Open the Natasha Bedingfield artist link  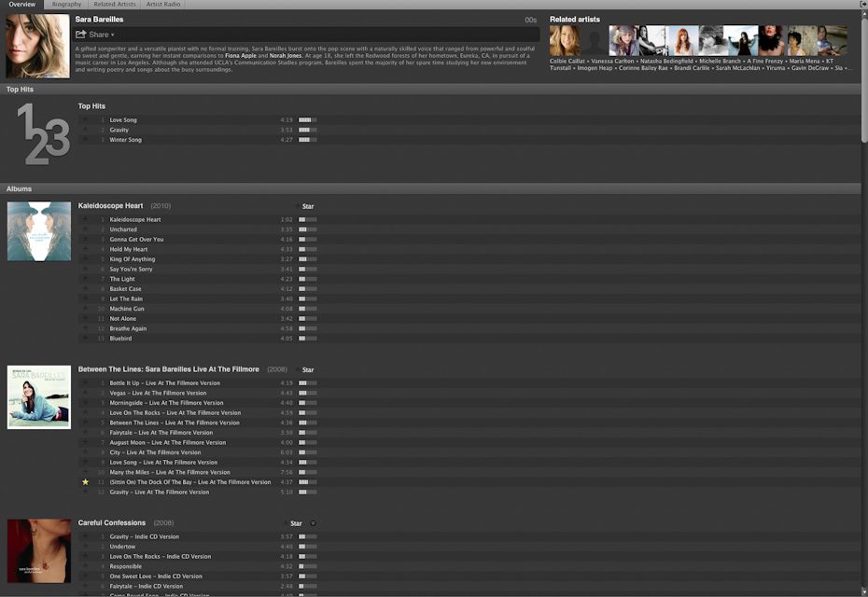[666, 62]
